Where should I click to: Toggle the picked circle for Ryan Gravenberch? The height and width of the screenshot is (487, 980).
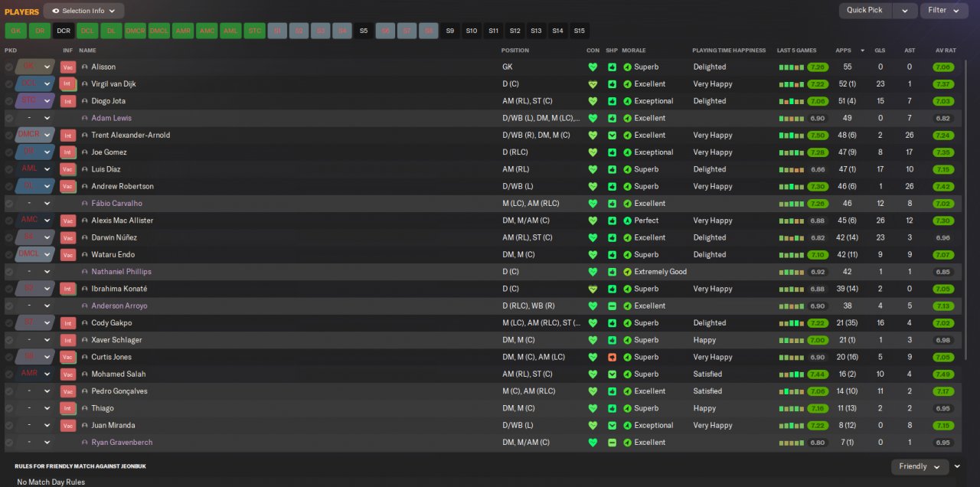[9, 443]
